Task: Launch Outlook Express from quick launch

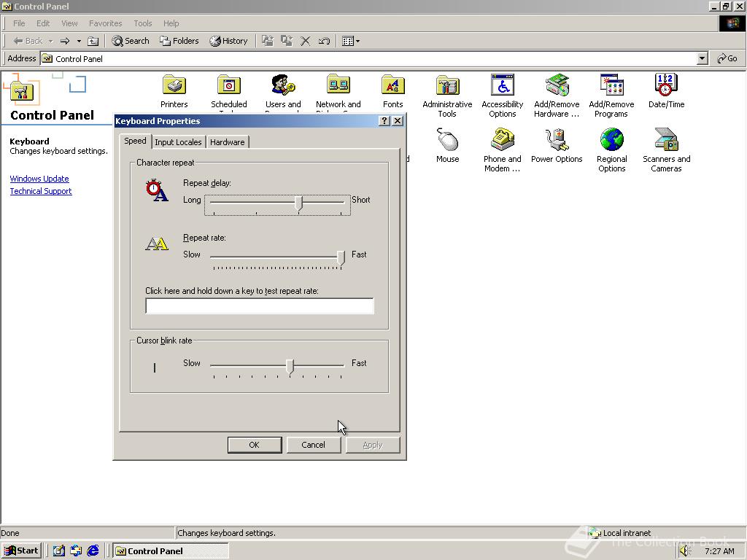Action: point(76,551)
